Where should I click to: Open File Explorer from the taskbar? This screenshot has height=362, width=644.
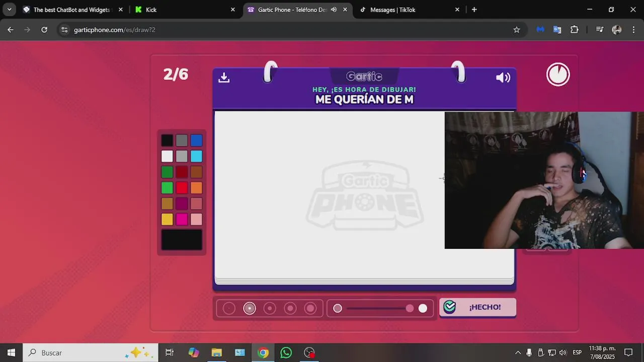tap(216, 352)
